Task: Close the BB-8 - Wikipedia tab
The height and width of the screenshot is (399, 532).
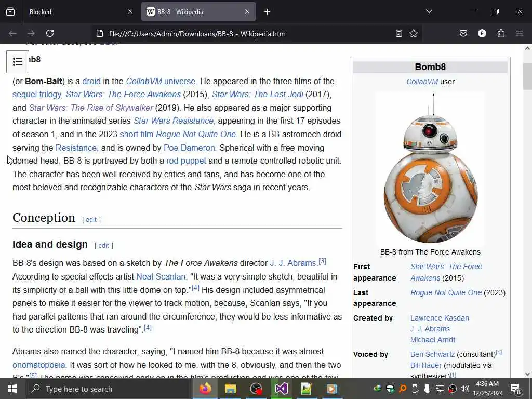Action: coord(247,11)
